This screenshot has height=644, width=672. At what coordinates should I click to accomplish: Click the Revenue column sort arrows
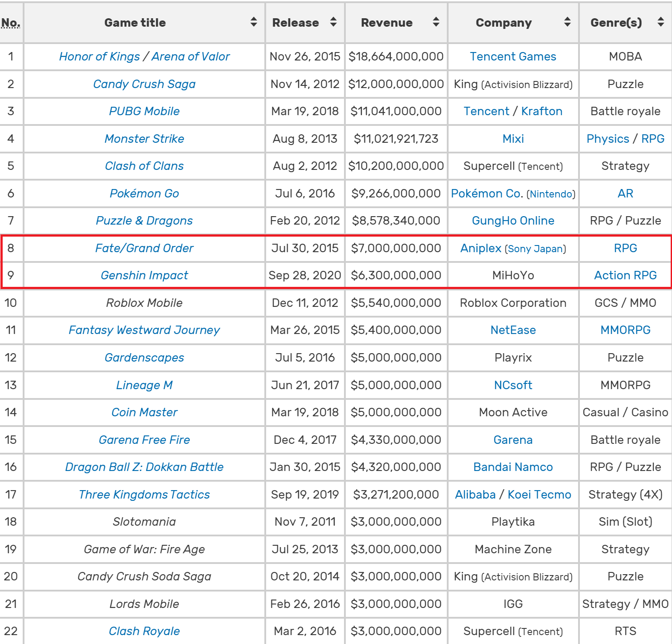[436, 22]
